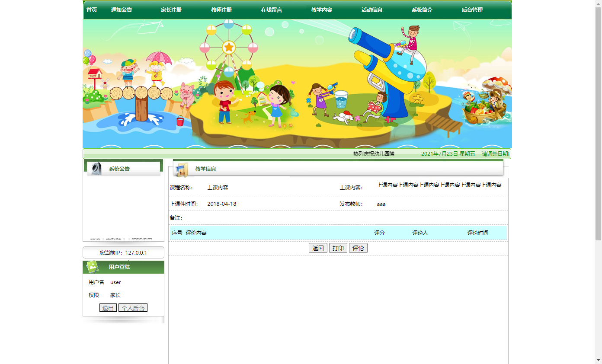Screen dimensions: 602x364
Task: Click the 请调整日期 link
Action: click(x=496, y=153)
